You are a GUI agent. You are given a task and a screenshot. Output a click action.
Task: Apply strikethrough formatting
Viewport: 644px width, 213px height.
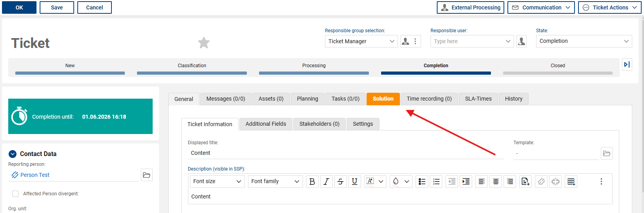click(x=340, y=181)
